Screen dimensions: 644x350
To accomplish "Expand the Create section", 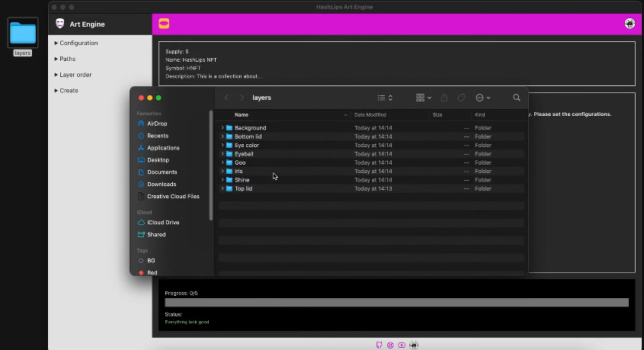I will (66, 91).
